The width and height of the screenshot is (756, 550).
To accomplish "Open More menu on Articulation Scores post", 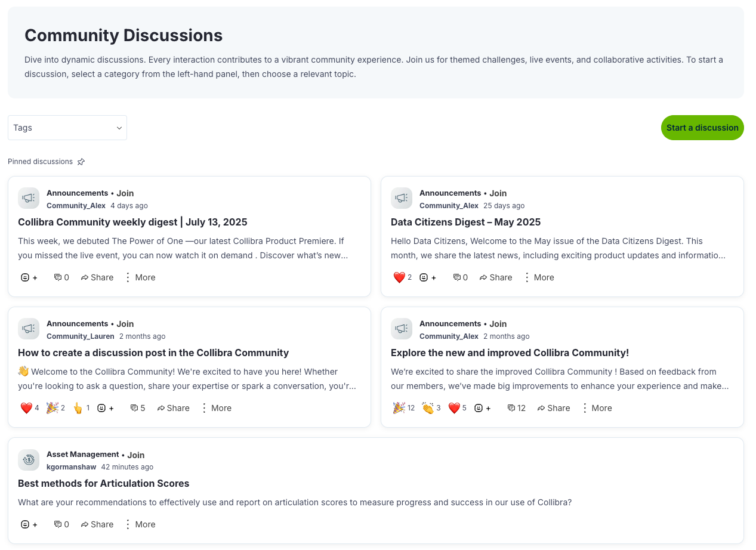I will click(140, 524).
